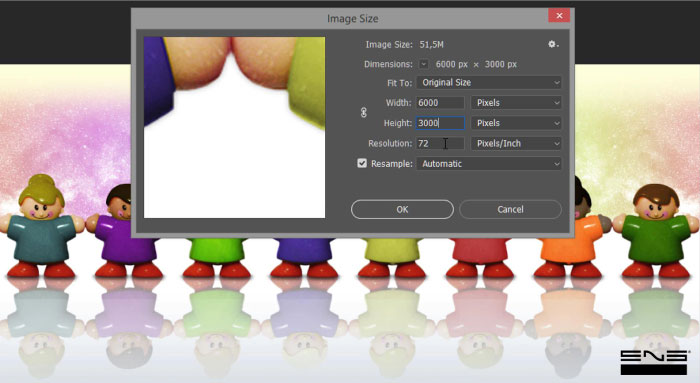Click the Resolution label text
The image size is (700, 383).
click(x=390, y=144)
